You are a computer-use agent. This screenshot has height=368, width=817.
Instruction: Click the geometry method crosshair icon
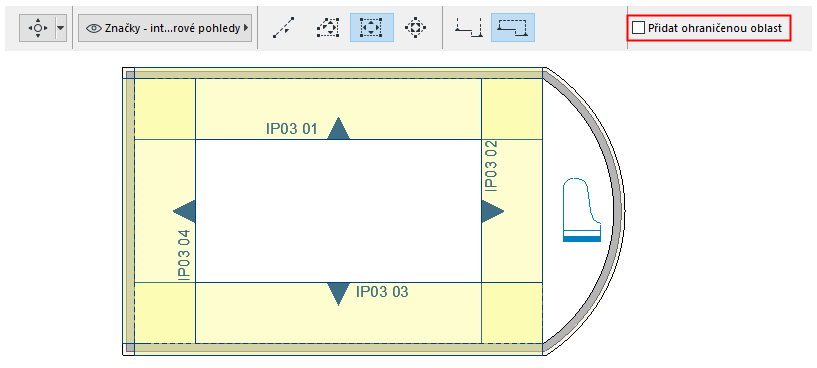38,28
